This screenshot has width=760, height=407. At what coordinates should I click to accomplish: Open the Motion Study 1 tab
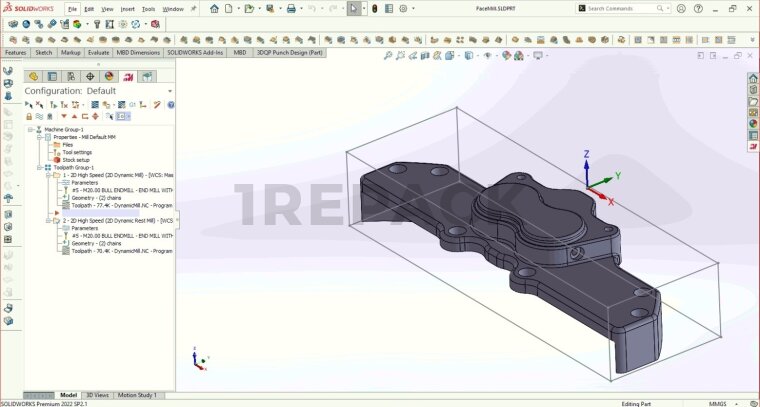pos(137,395)
